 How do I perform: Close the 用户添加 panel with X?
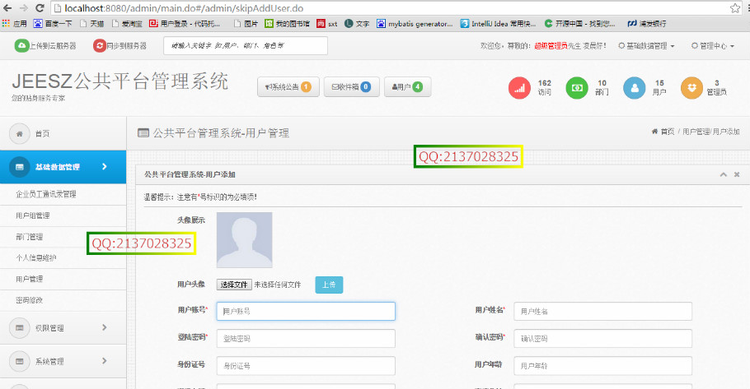point(737,175)
